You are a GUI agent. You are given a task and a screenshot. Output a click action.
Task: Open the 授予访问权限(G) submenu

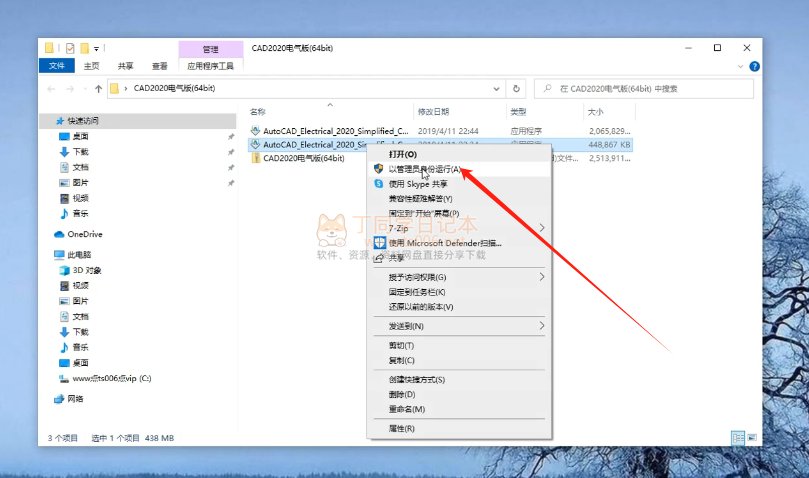459,277
